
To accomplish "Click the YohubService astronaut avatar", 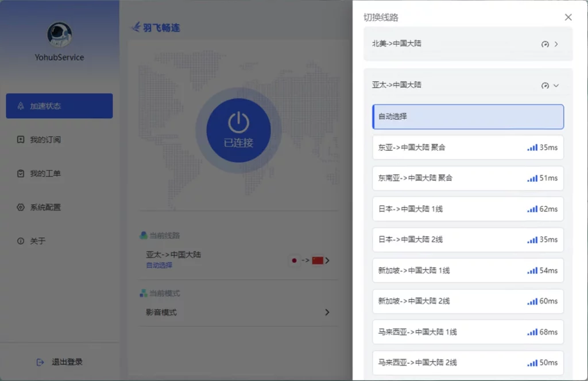I will tap(59, 34).
